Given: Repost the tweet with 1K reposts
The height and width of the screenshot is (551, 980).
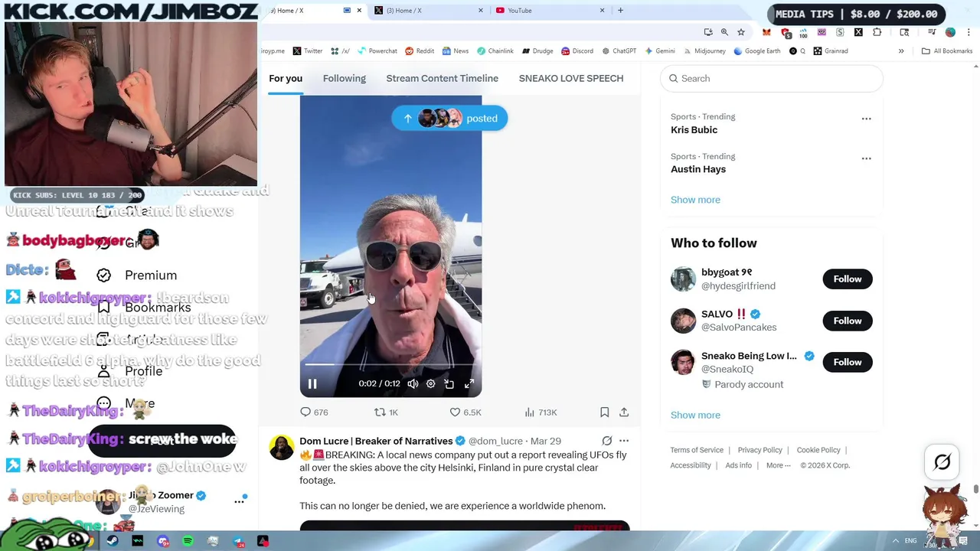Looking at the screenshot, I should 386,412.
